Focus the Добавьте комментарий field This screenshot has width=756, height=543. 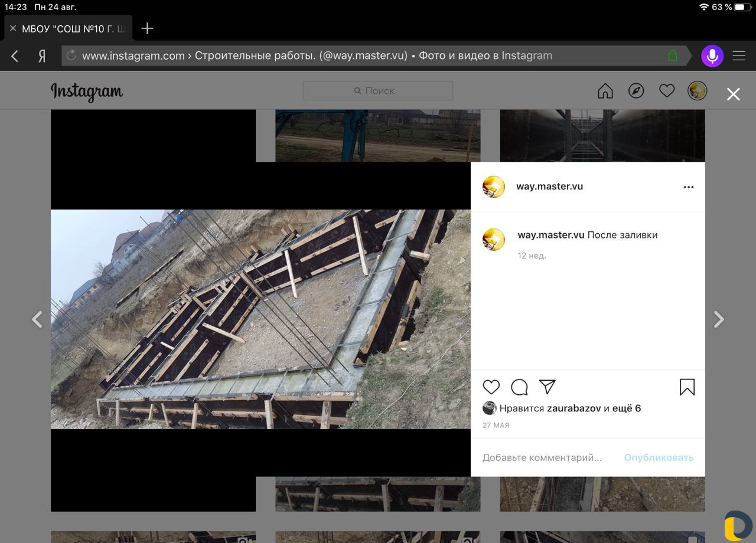click(542, 457)
